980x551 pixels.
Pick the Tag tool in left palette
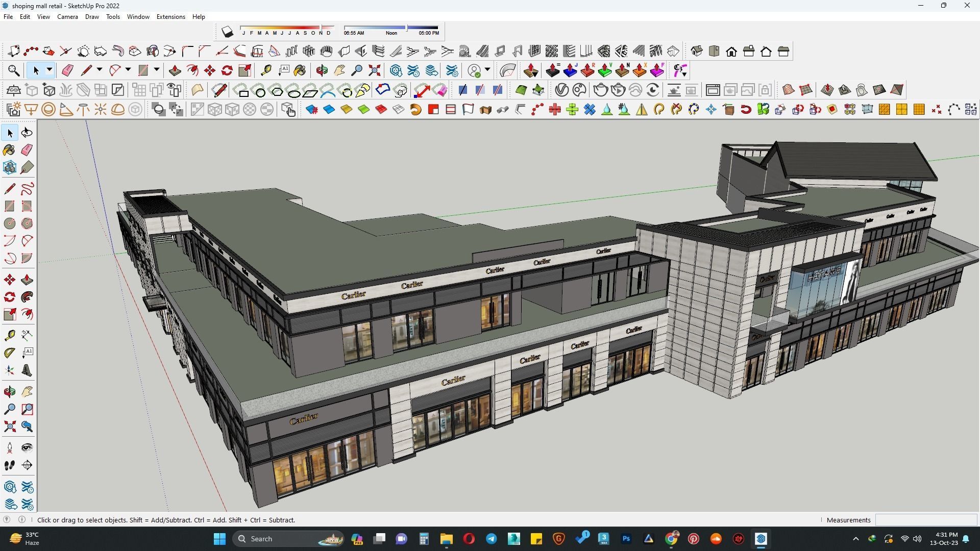[27, 167]
